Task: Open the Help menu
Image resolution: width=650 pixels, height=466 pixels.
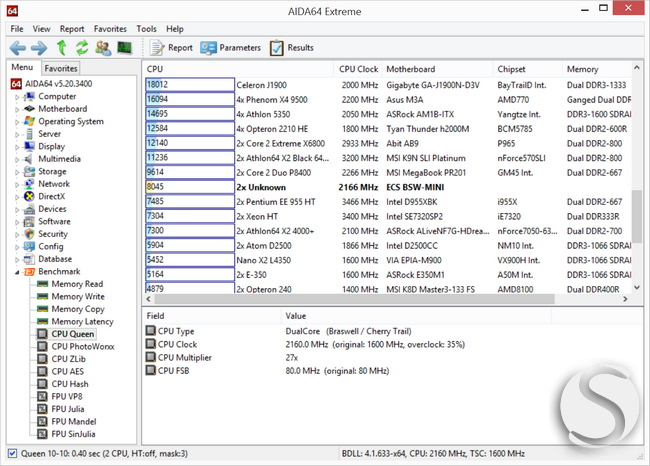Action: tap(175, 29)
